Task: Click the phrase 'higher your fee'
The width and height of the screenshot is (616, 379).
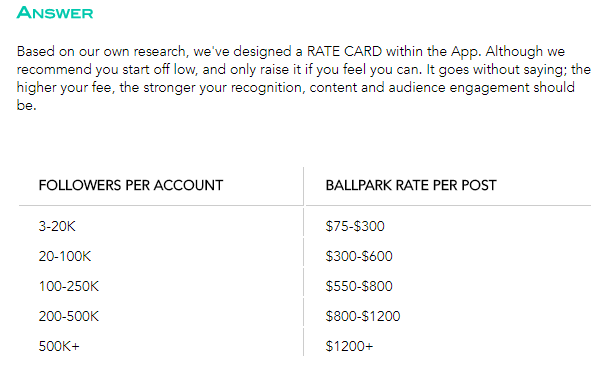Action: [x=65, y=88]
